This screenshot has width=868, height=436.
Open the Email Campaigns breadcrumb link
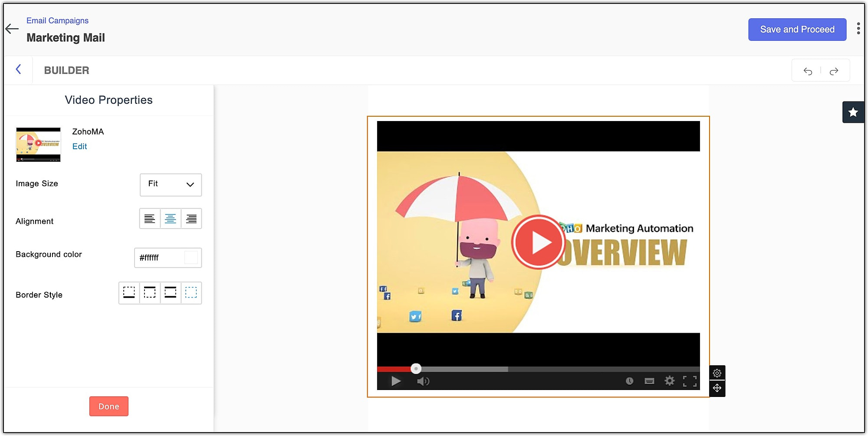click(x=57, y=20)
